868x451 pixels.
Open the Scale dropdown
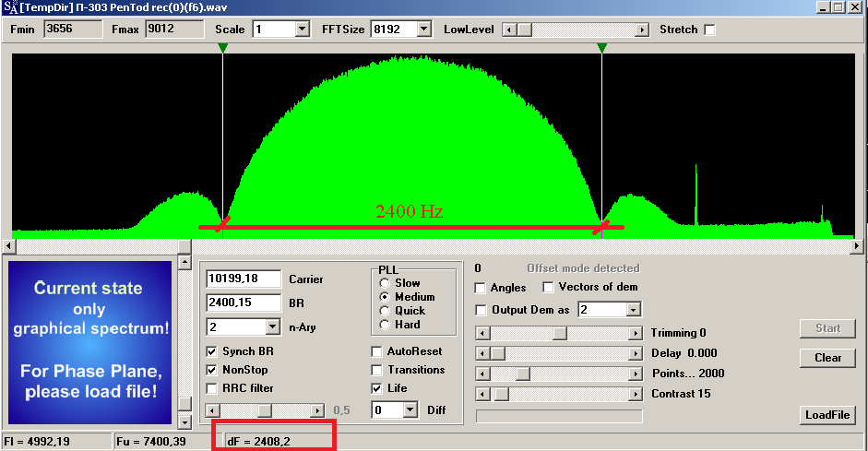click(303, 30)
